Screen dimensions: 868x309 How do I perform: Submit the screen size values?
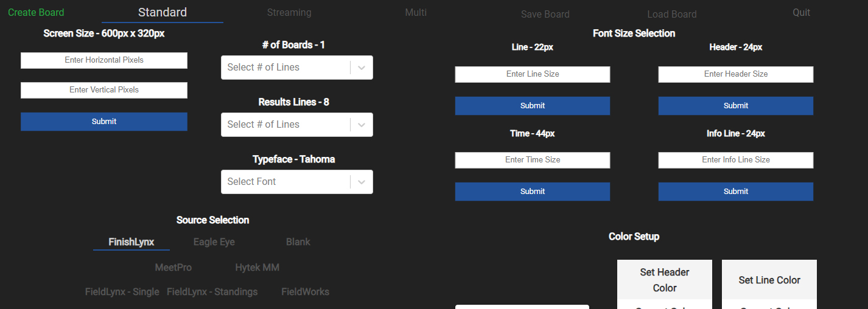click(104, 122)
